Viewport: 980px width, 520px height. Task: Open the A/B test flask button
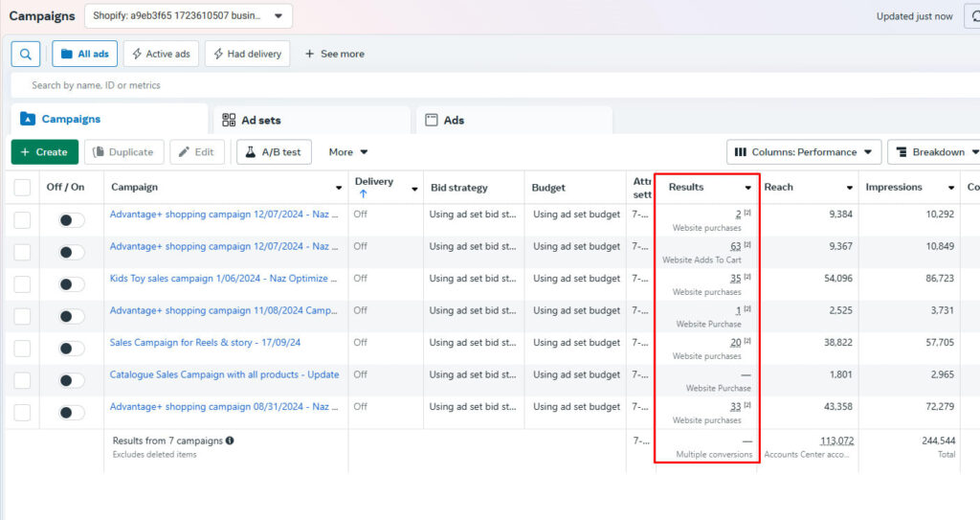(x=274, y=152)
